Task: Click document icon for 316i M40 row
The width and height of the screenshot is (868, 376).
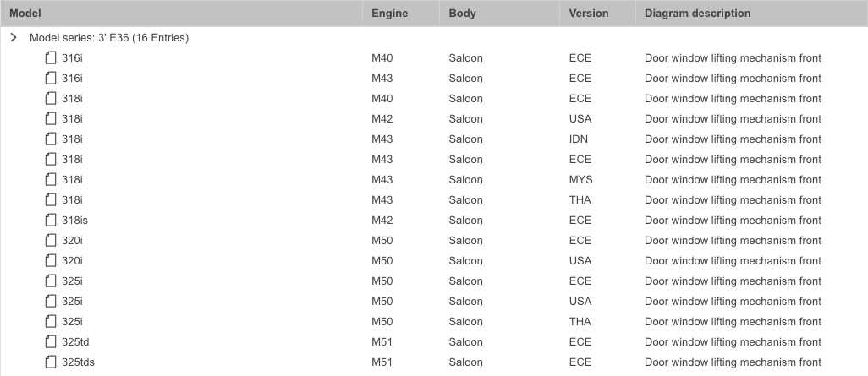Action: click(51, 58)
